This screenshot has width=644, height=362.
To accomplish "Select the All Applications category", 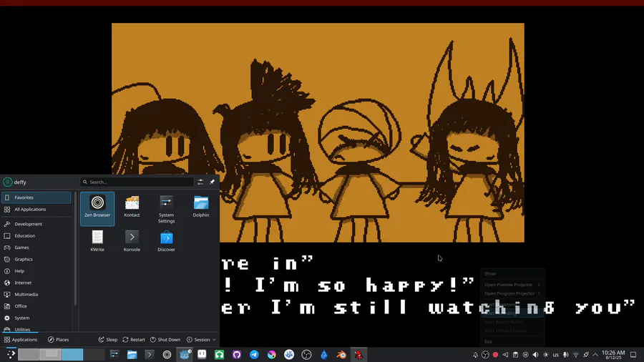I will (36, 210).
